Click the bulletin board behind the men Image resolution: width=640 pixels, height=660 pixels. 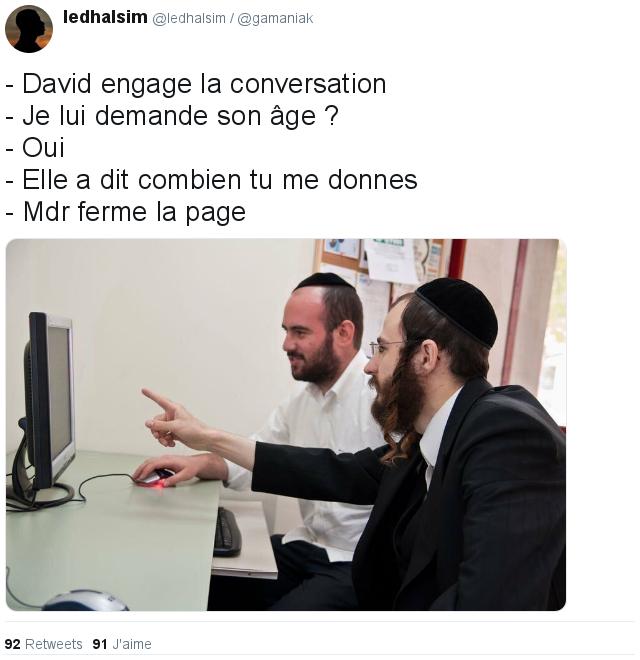(x=381, y=261)
